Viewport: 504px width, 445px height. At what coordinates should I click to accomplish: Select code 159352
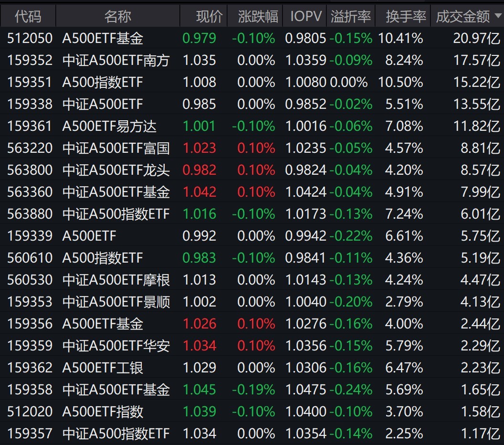pos(30,60)
